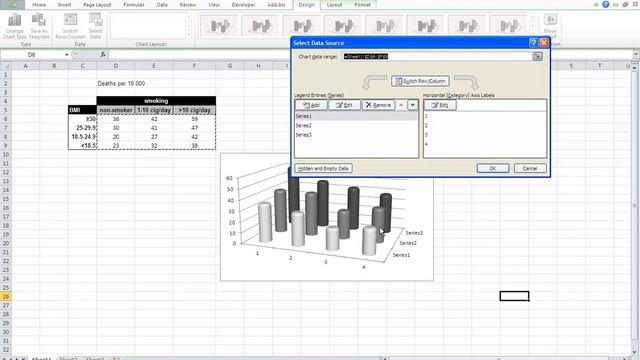640x360 pixels.
Task: Click the collapse dialog icon beside chart data range
Action: click(537, 56)
